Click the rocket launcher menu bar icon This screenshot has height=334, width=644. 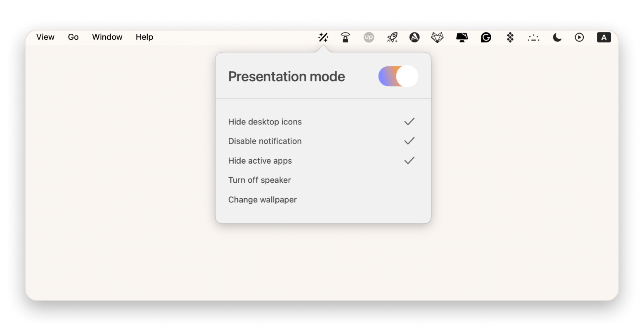pyautogui.click(x=392, y=37)
